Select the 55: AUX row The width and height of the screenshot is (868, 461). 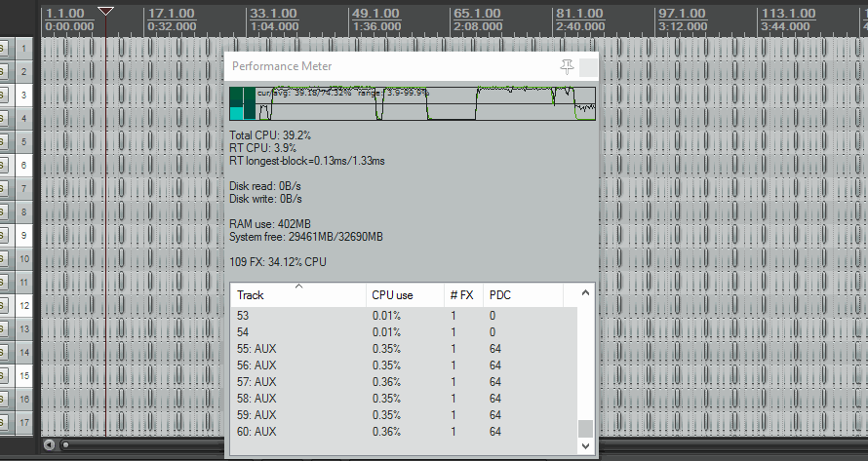pyautogui.click(x=404, y=349)
